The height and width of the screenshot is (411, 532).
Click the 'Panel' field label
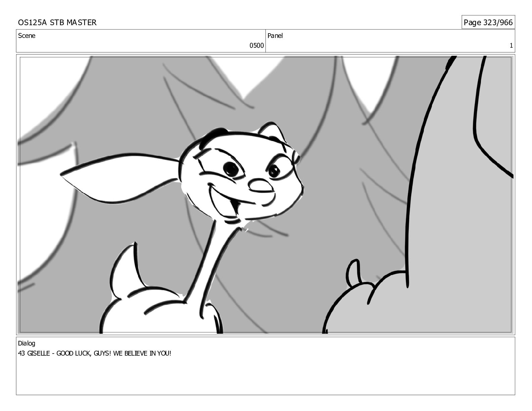(275, 36)
